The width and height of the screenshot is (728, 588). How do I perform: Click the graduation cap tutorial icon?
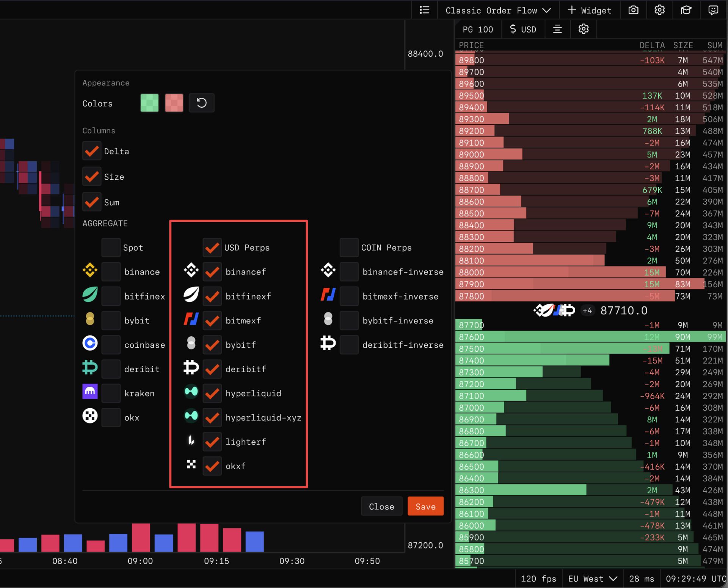click(x=686, y=10)
